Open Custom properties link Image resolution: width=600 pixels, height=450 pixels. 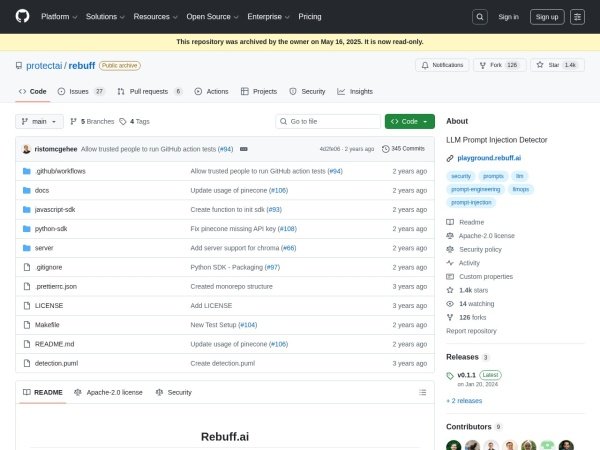(x=480, y=277)
